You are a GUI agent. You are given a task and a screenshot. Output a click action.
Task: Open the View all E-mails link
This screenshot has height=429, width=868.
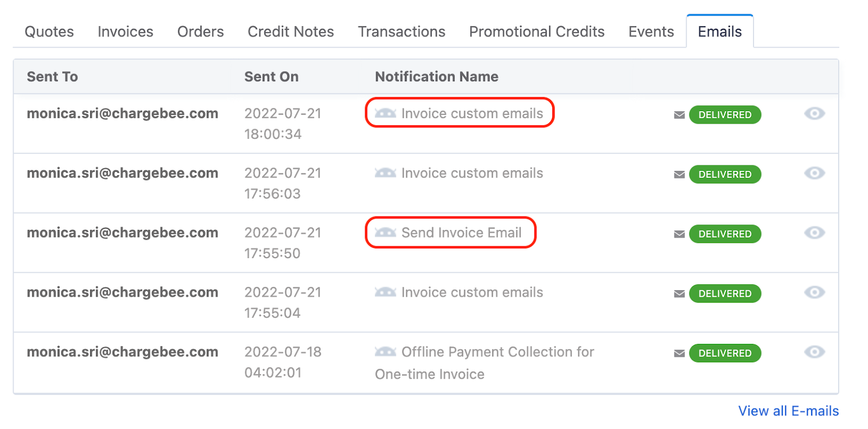tap(788, 411)
